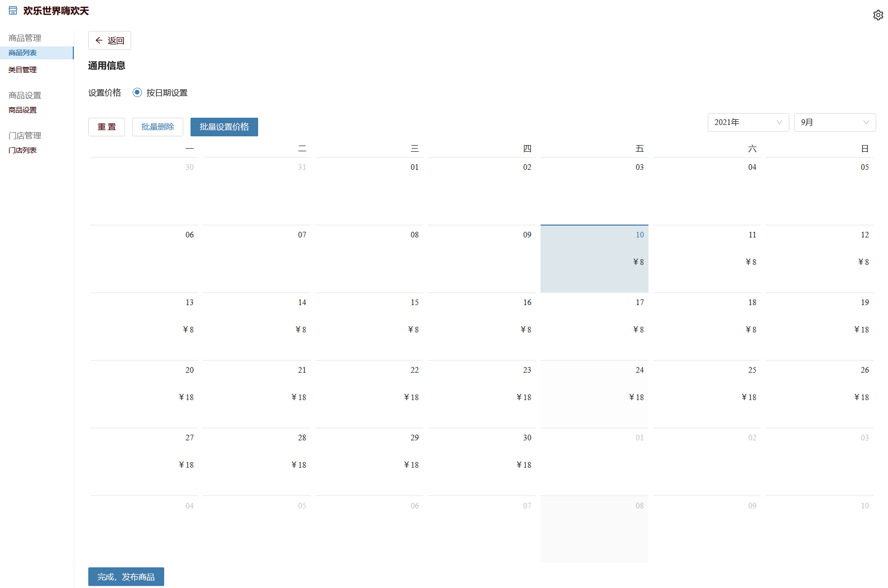
Task: Select calendar date 07 in second row
Action: (x=257, y=259)
